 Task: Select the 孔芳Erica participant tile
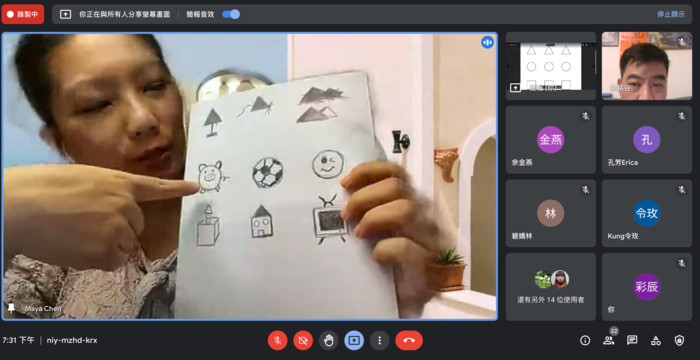[646, 139]
